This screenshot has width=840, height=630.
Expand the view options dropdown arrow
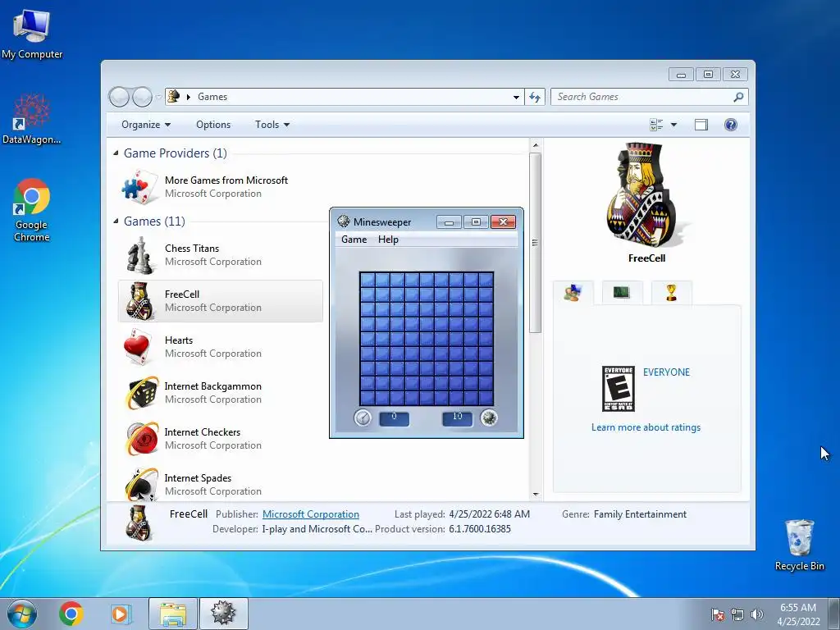674,125
